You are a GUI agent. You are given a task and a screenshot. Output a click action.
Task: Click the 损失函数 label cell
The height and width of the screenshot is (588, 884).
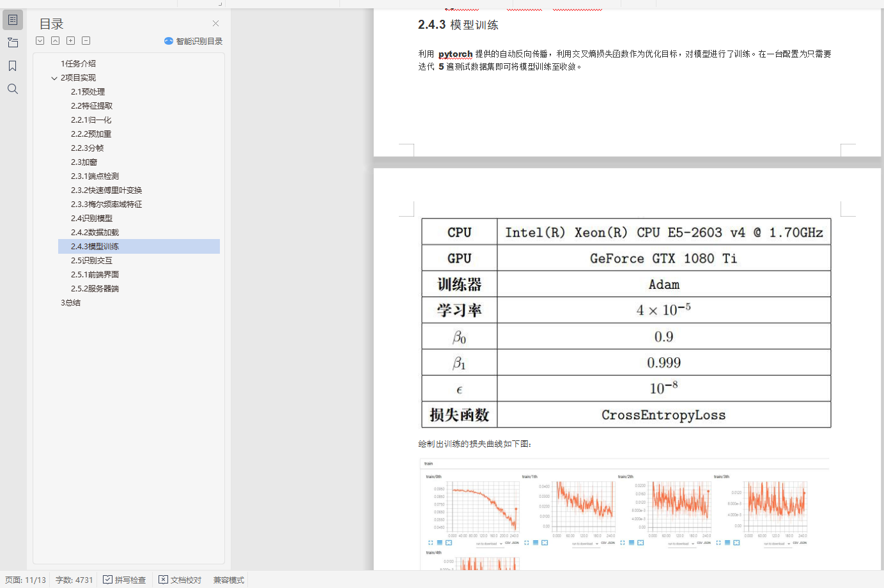(460, 415)
